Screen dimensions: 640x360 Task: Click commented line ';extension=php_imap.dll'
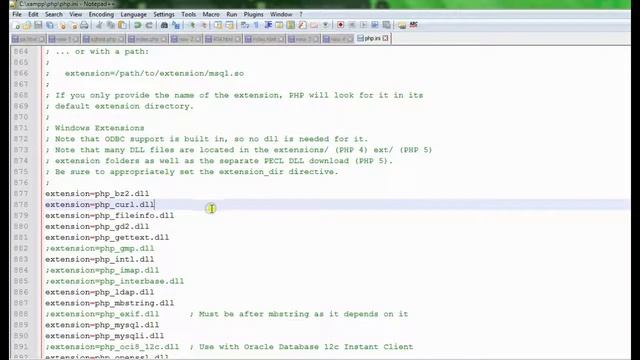[x=102, y=270]
